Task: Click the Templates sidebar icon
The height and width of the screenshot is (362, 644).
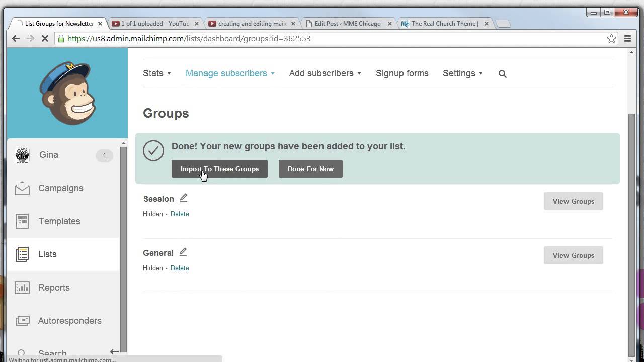Action: pyautogui.click(x=22, y=221)
